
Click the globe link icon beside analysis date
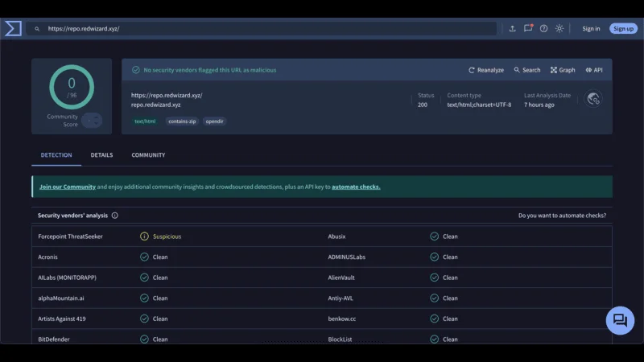[592, 98]
